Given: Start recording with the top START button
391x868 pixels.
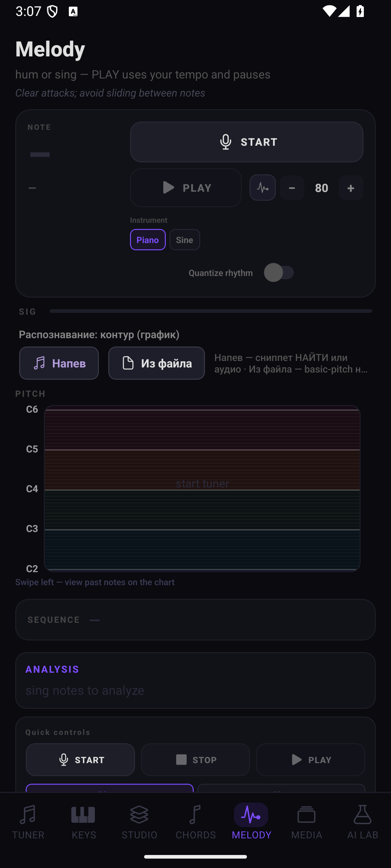Looking at the screenshot, I should 247,142.
